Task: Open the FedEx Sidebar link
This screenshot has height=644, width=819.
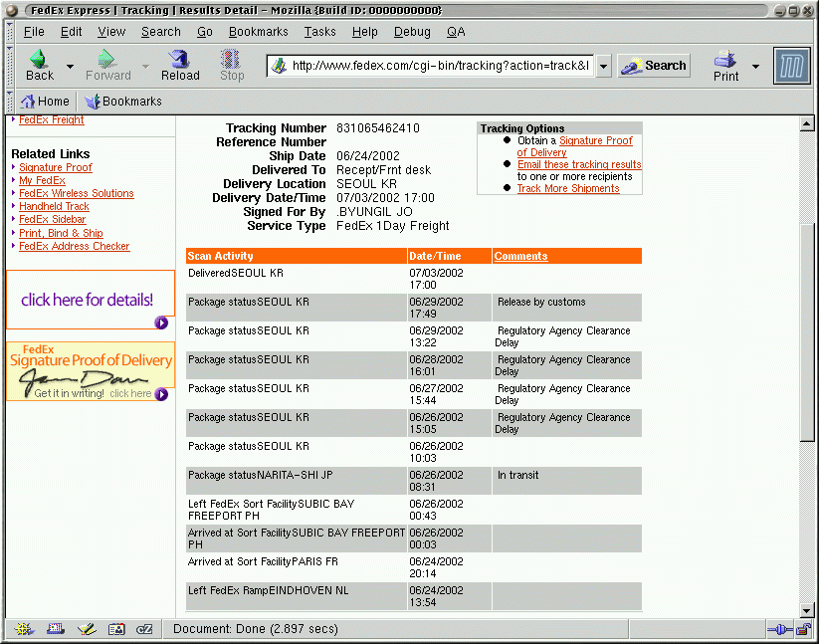Action: point(52,219)
